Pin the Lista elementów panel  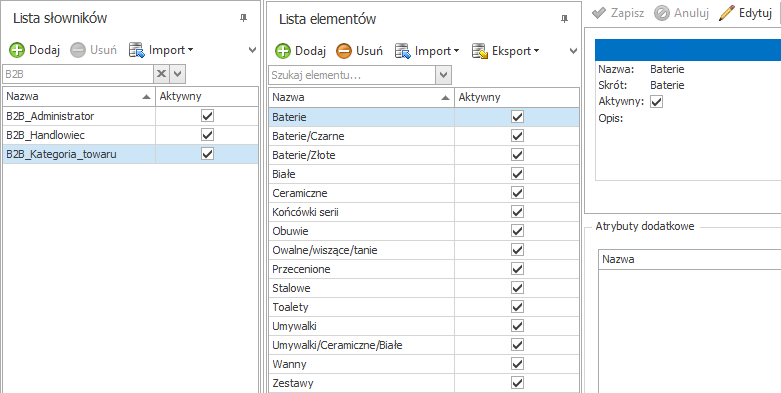(564, 19)
